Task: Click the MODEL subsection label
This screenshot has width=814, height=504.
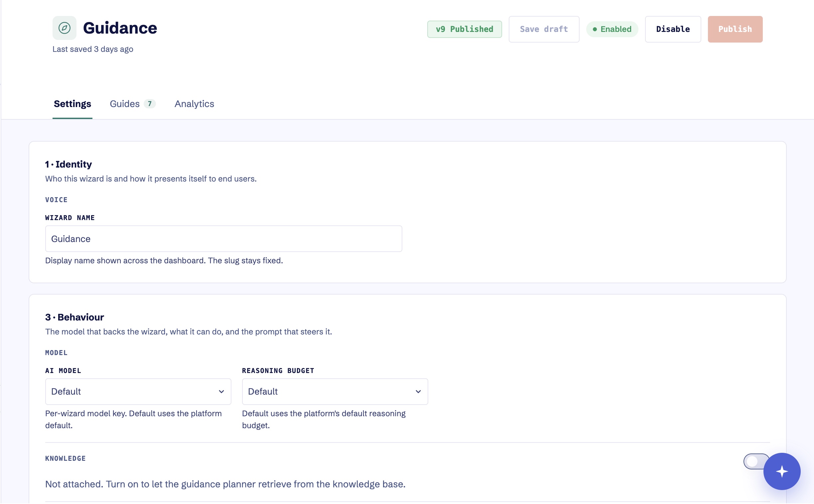Action: 56,353
